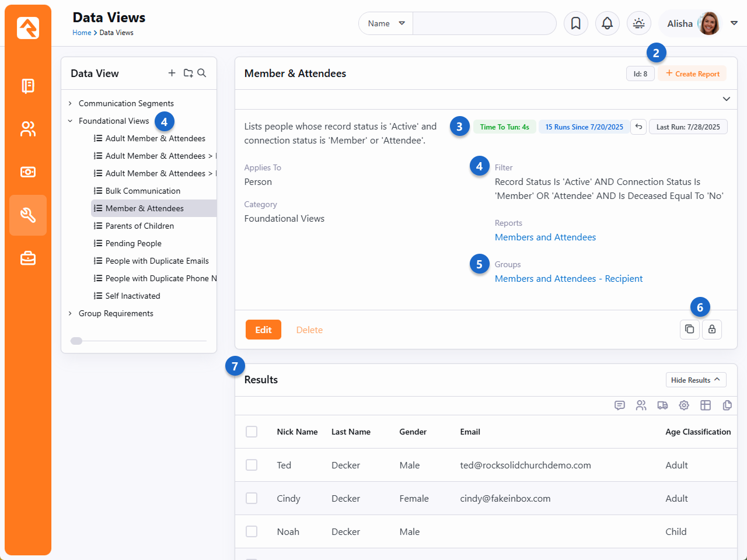The height and width of the screenshot is (560, 747).
Task: Check the box for Ted Decker
Action: [x=252, y=465]
